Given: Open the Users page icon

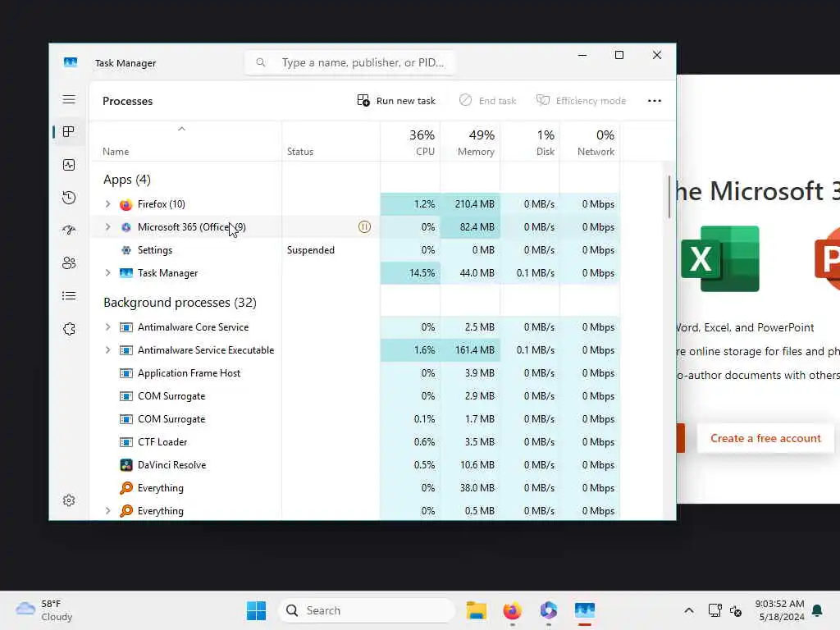Looking at the screenshot, I should coord(69,263).
